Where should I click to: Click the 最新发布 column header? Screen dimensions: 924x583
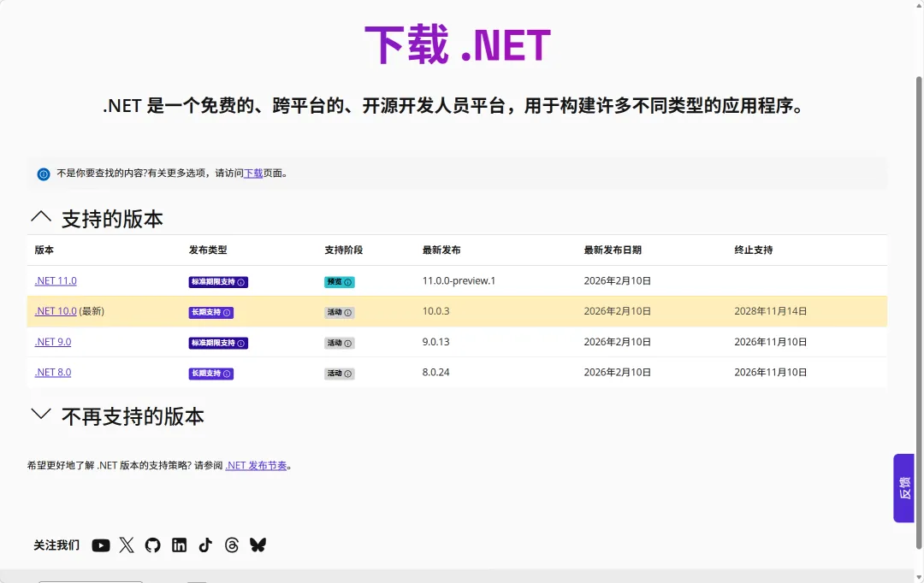click(x=441, y=250)
